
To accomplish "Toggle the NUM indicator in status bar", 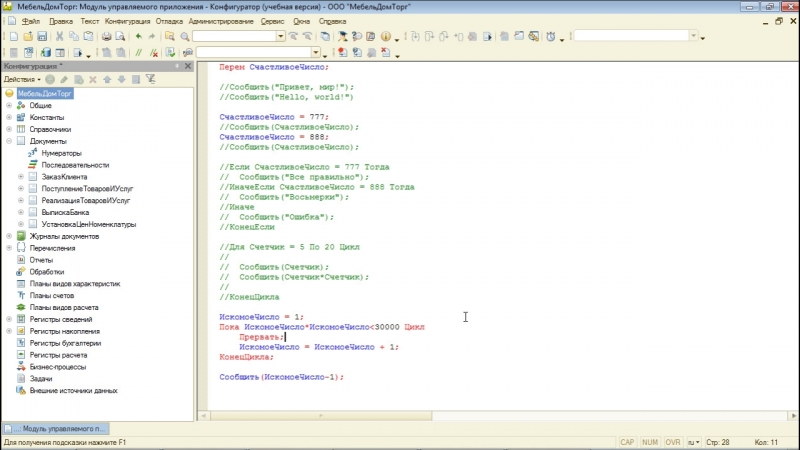I will pos(649,442).
